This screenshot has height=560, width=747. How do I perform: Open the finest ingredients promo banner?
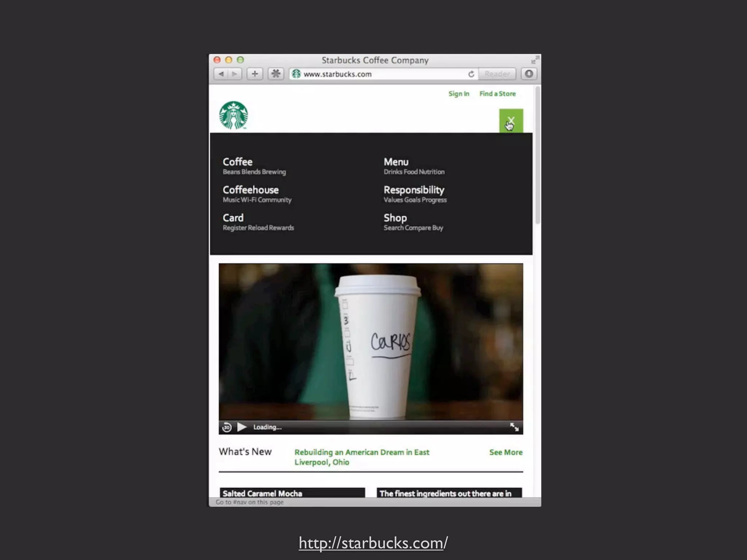449,493
